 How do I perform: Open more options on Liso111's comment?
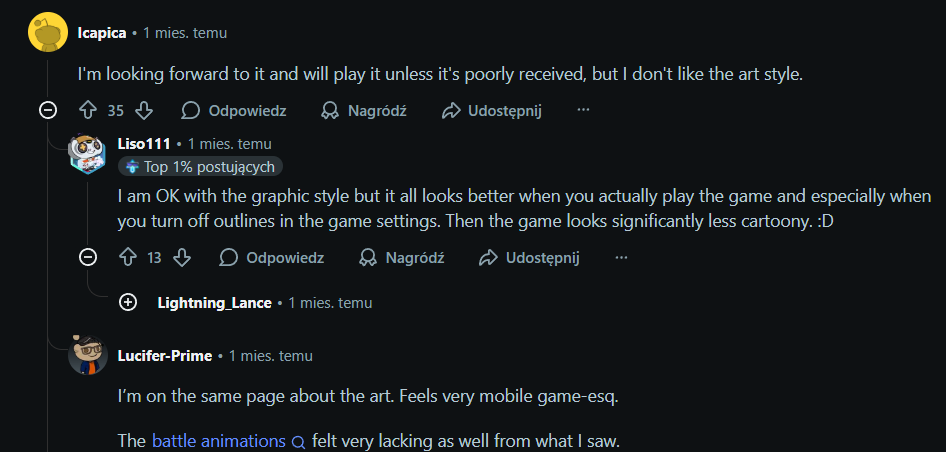(x=621, y=258)
